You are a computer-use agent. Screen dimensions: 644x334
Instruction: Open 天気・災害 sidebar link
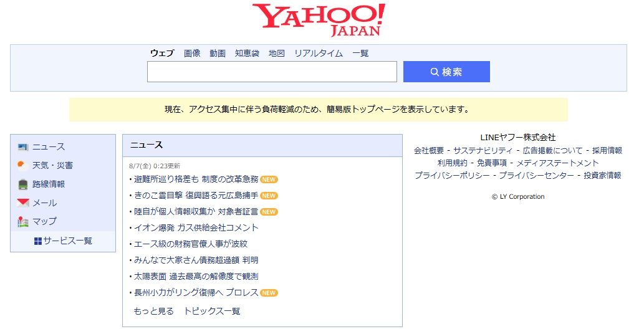coord(52,165)
